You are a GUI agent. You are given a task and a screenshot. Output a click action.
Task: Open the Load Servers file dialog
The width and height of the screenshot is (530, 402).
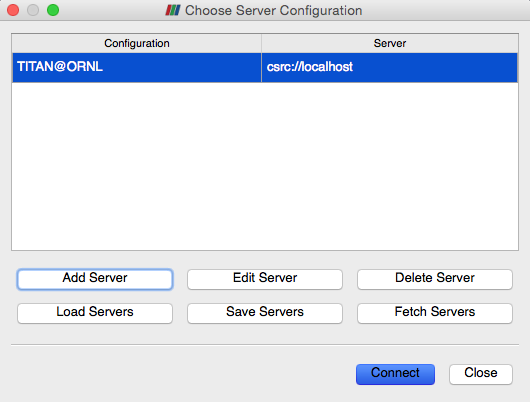95,313
